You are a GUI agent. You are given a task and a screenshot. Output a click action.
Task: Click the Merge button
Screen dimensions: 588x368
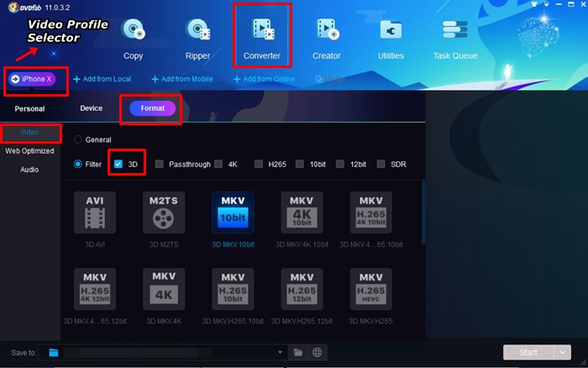(330, 79)
